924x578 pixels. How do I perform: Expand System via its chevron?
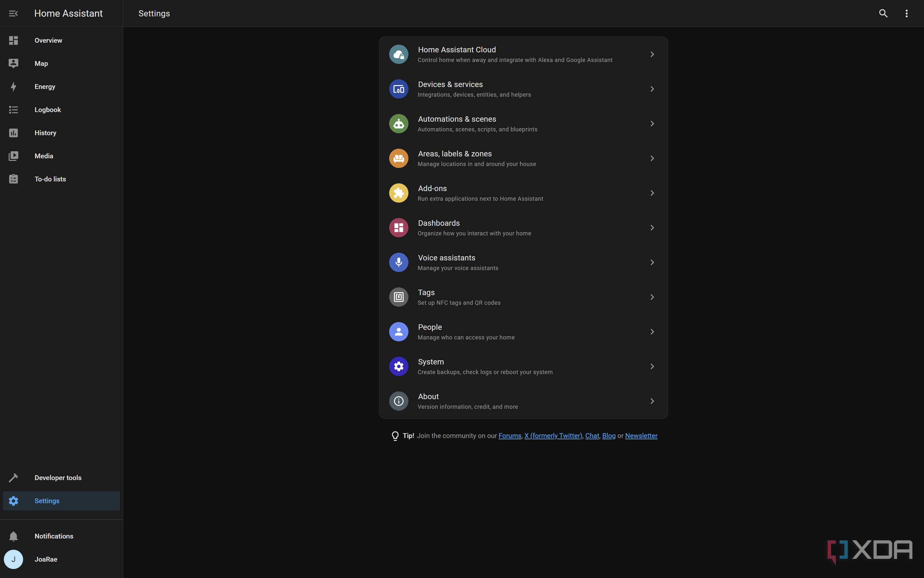tap(652, 366)
